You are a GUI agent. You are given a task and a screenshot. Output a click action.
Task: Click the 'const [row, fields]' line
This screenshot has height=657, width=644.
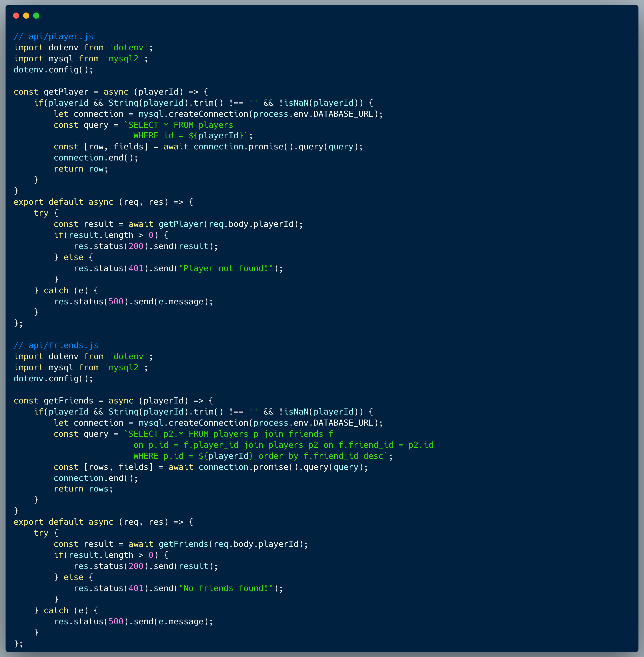click(208, 147)
